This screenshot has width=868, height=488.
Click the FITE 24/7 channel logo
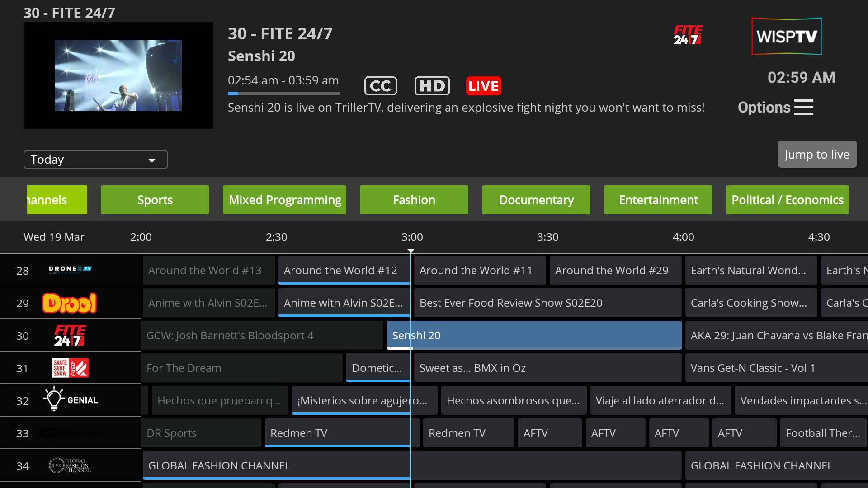70,335
